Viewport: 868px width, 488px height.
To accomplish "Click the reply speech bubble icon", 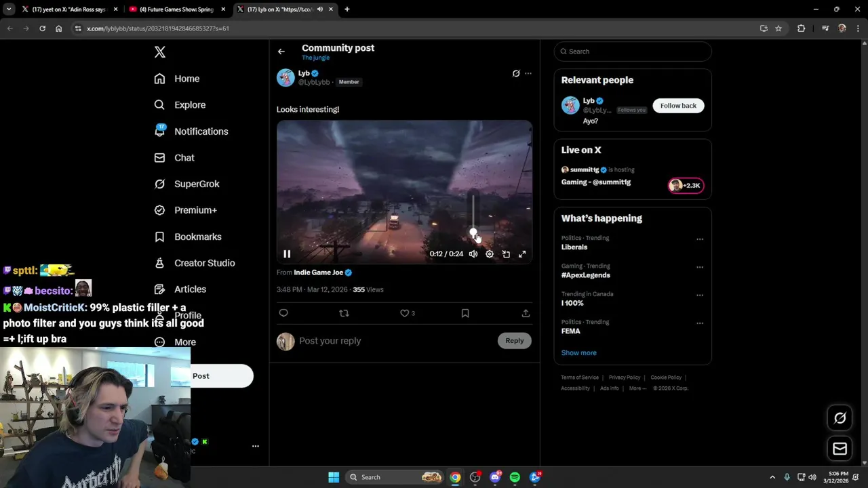I will (x=283, y=313).
